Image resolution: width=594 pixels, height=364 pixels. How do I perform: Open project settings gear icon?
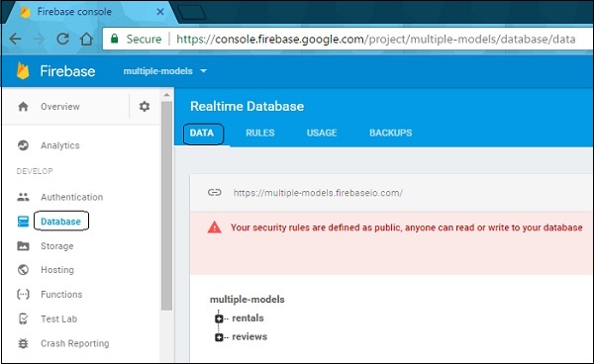point(145,106)
